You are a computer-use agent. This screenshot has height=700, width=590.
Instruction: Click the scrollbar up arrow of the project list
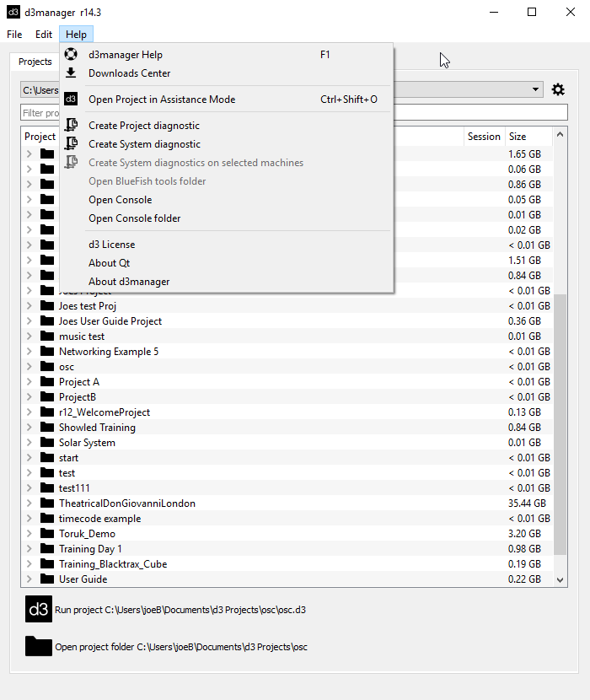(x=560, y=134)
